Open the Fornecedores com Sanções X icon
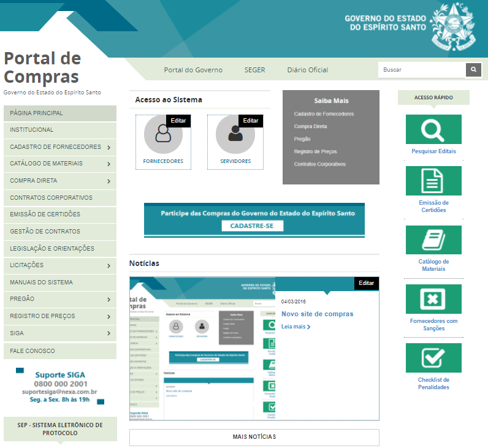This screenshot has width=488, height=448. (x=433, y=299)
